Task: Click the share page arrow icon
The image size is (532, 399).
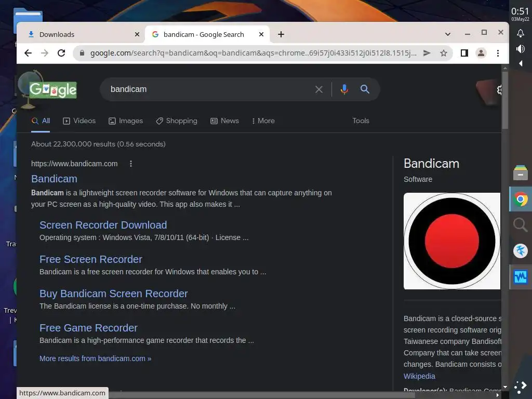Action: pos(427,53)
